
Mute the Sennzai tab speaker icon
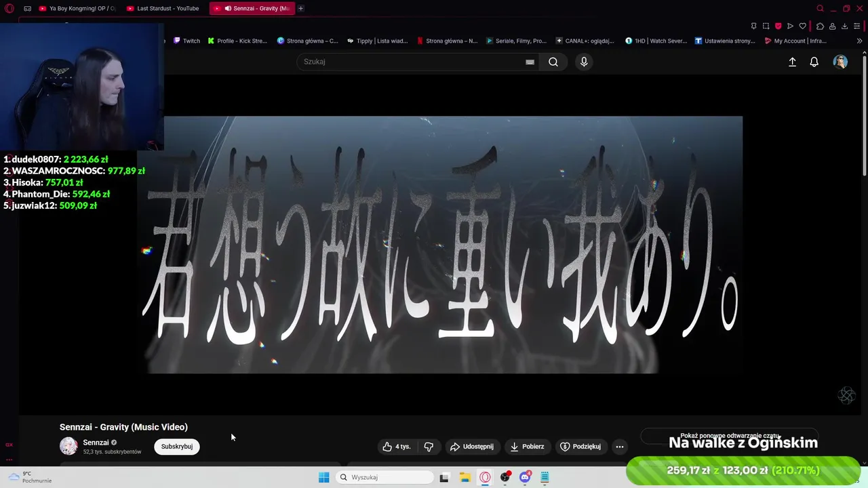pos(229,8)
